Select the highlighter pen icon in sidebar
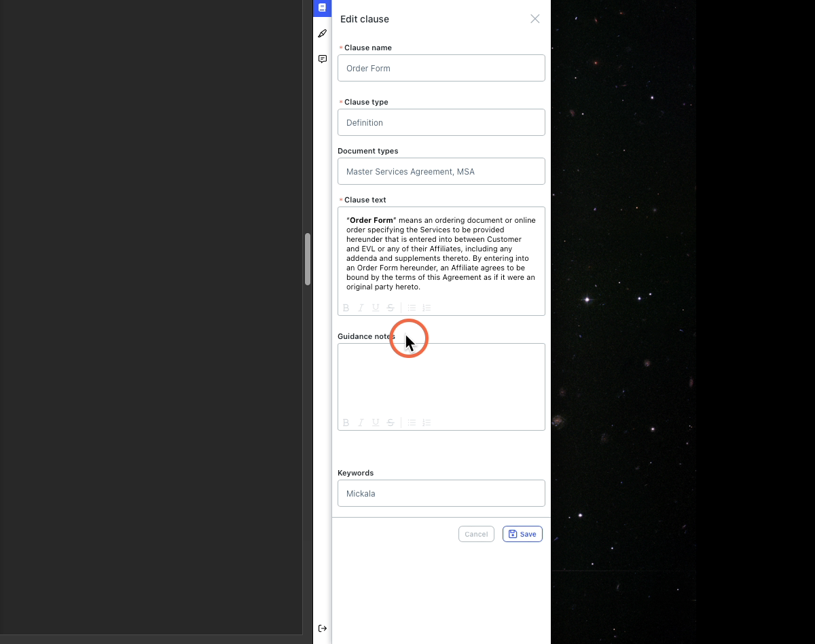815x644 pixels. coord(322,33)
